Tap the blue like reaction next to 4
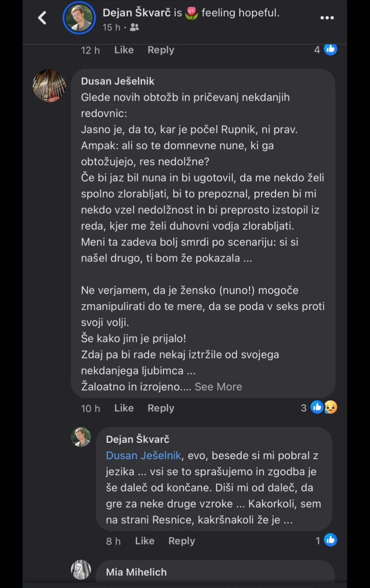This screenshot has height=588, width=370. [x=331, y=49]
